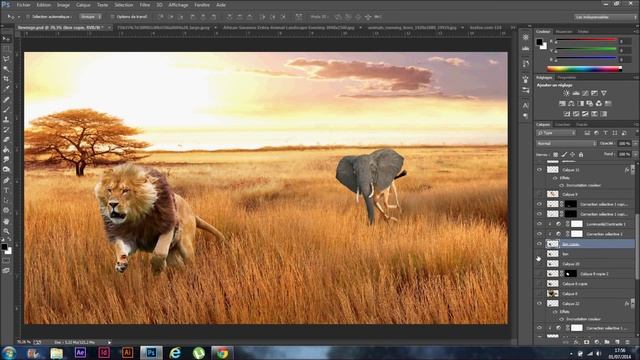Viewport: 640px width, 360px height.
Task: Click the lock all icon in Calques
Action: (x=581, y=154)
